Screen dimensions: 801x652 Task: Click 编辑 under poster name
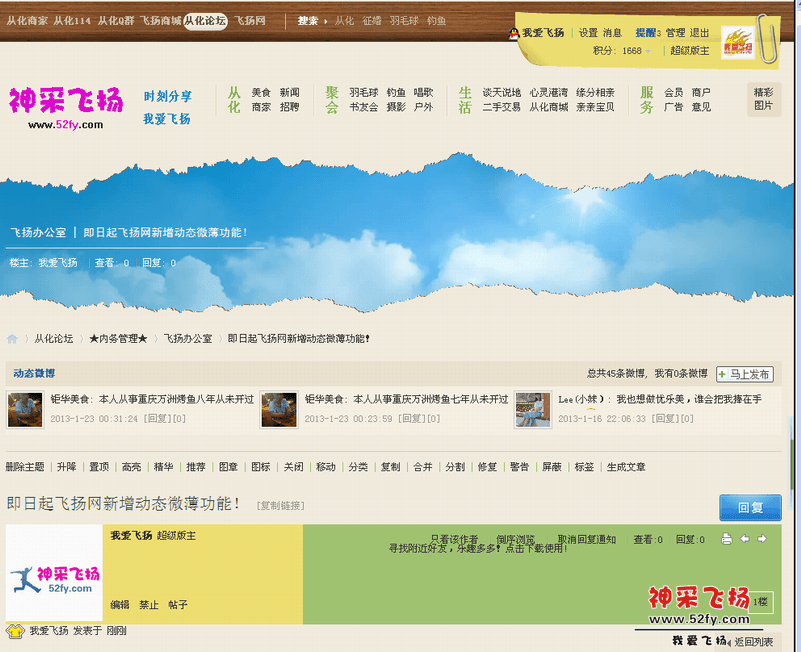pyautogui.click(x=120, y=605)
